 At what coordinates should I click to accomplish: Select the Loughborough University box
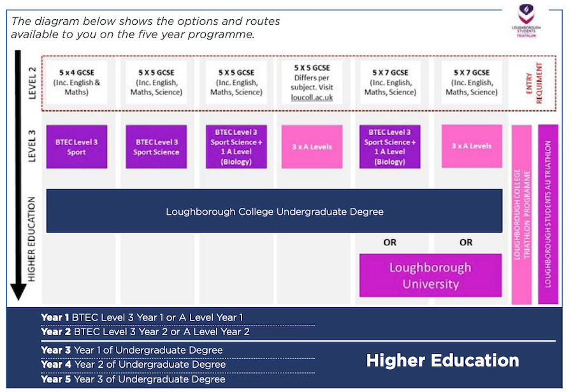[x=430, y=275]
